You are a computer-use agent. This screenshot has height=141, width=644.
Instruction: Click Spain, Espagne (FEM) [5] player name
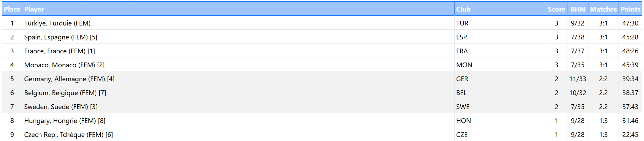pos(61,37)
